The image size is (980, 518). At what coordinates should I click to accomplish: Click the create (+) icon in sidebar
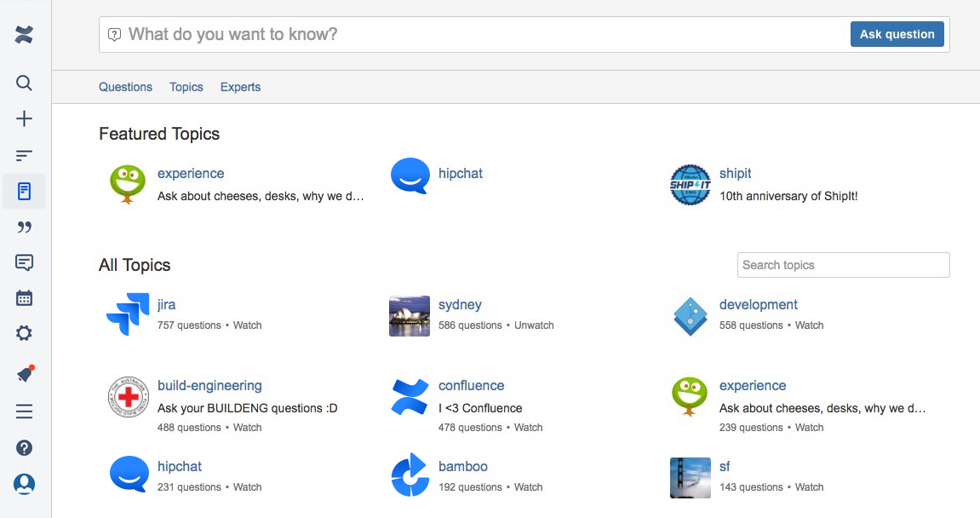[24, 118]
